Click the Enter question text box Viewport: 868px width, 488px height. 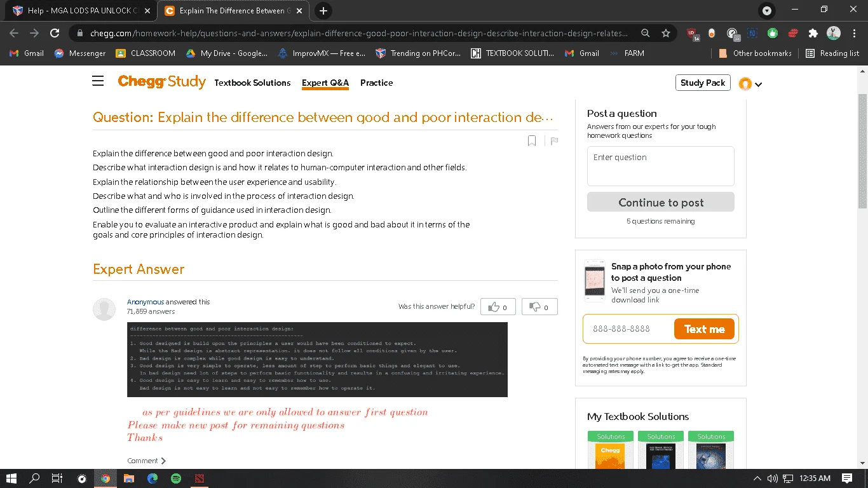pos(661,166)
